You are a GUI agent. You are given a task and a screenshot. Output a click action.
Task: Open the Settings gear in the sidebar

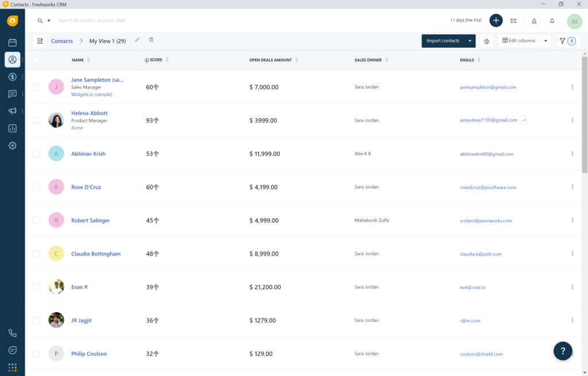(x=12, y=145)
